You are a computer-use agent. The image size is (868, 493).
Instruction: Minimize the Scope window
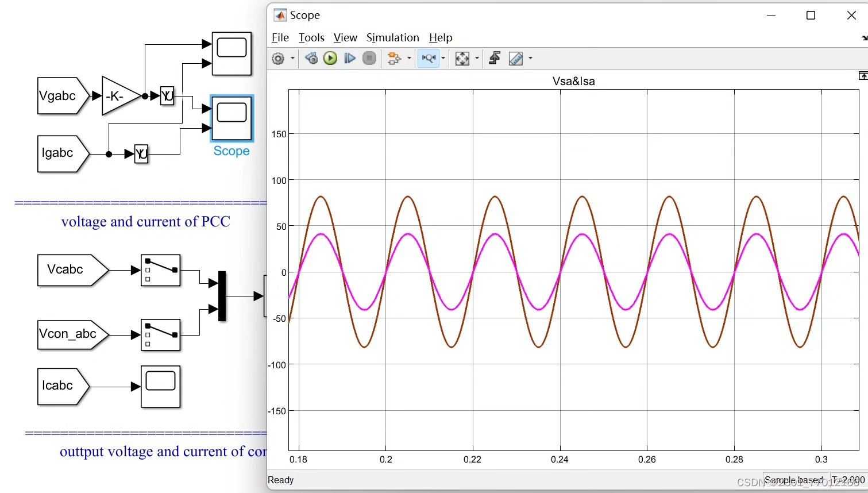[x=771, y=16]
